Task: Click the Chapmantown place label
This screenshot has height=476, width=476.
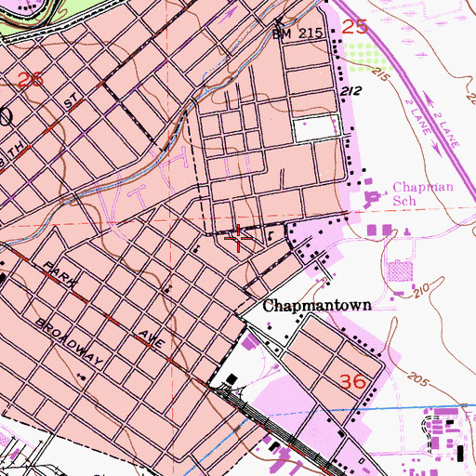Action: coord(317,306)
